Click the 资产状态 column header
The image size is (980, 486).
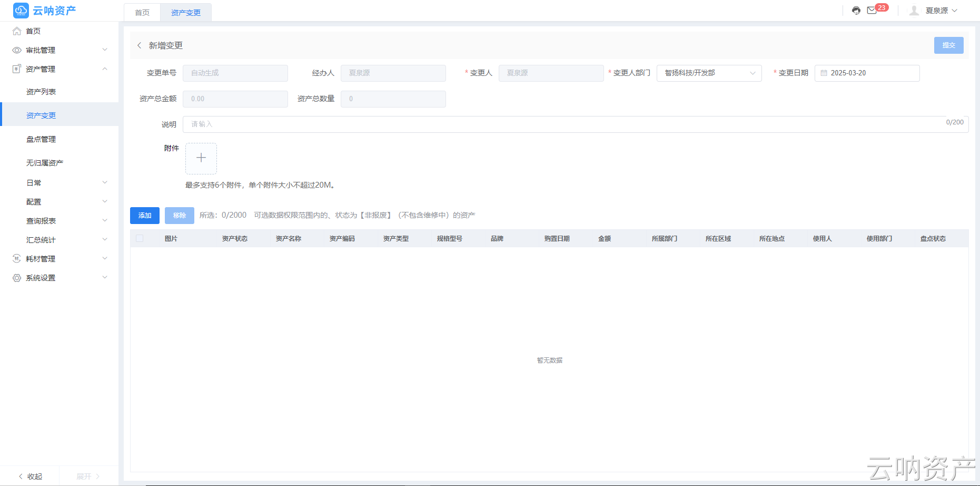[235, 239]
